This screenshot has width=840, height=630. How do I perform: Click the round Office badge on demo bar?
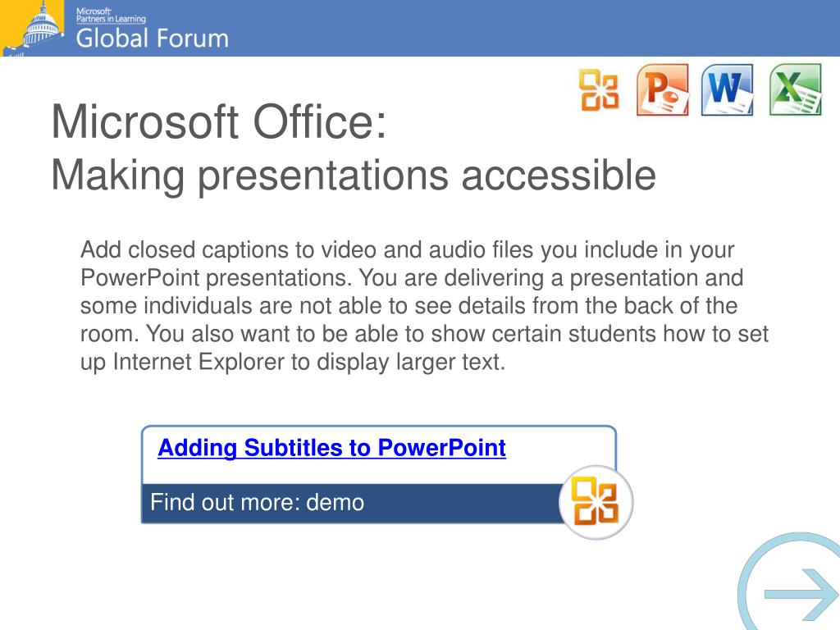click(x=596, y=503)
